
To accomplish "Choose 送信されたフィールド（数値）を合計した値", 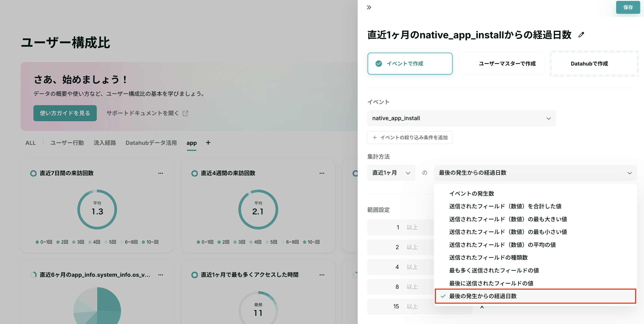I will 535,206.
